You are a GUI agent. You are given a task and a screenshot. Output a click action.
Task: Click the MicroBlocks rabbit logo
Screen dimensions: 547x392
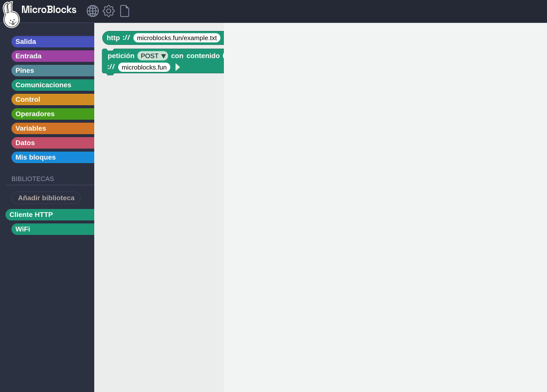[11, 14]
